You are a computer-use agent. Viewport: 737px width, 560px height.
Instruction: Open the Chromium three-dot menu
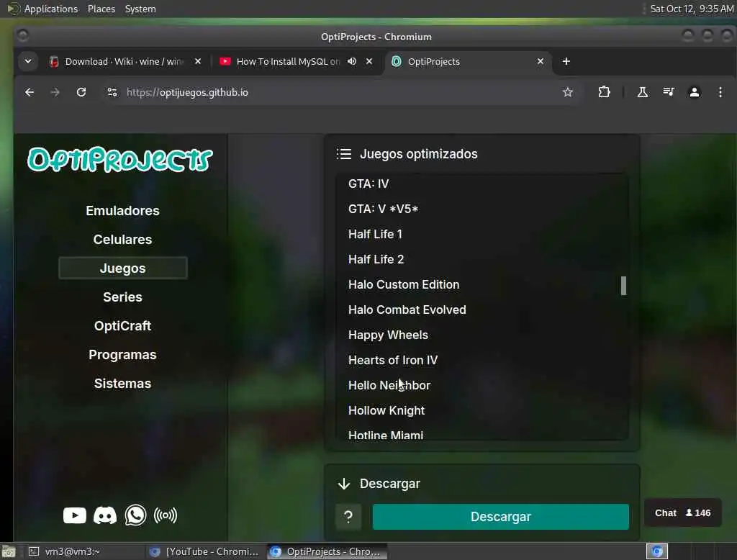[x=720, y=92]
